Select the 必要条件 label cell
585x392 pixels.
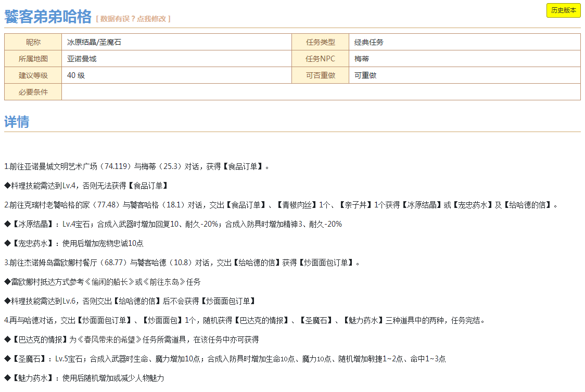pos(33,92)
